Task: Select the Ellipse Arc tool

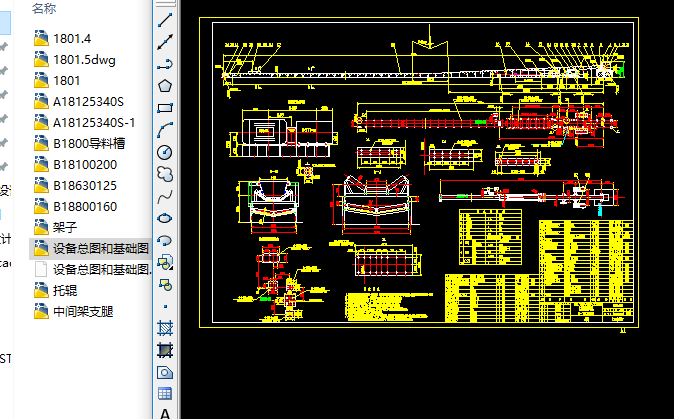Action: tap(165, 240)
